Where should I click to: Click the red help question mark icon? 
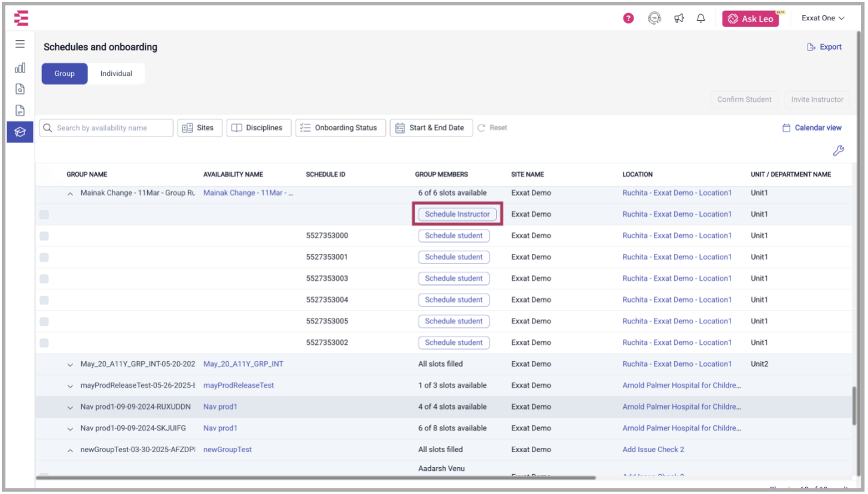[628, 19]
